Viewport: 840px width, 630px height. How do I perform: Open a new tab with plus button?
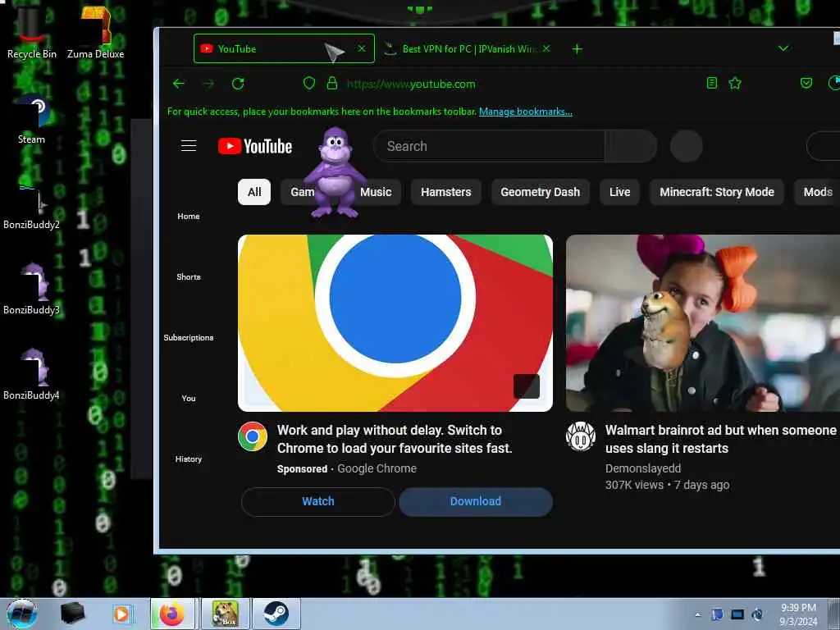(577, 49)
